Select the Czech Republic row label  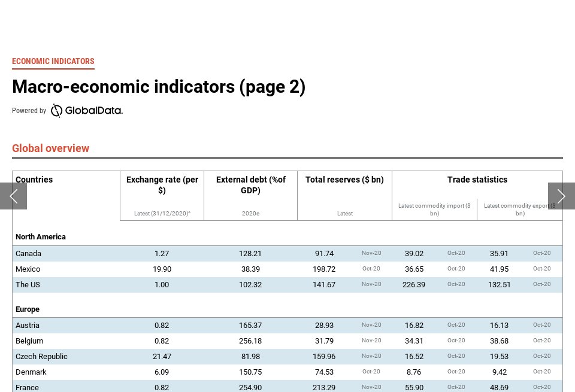pos(41,357)
